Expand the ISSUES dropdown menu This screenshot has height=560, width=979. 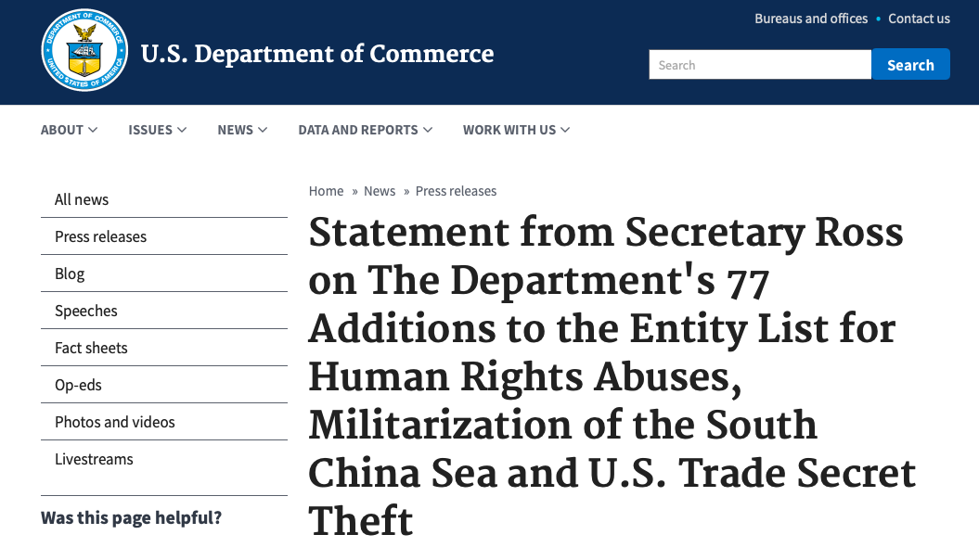(157, 130)
